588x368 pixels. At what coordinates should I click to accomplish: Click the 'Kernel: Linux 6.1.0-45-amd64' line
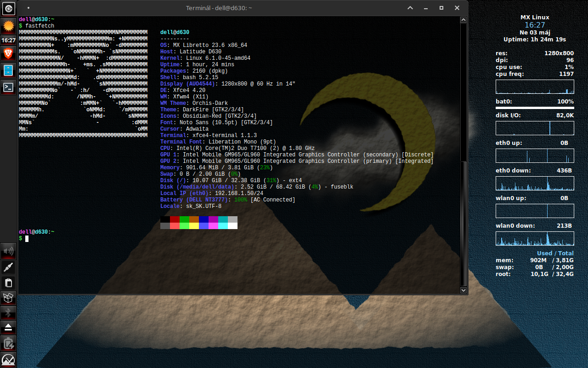[x=205, y=58]
